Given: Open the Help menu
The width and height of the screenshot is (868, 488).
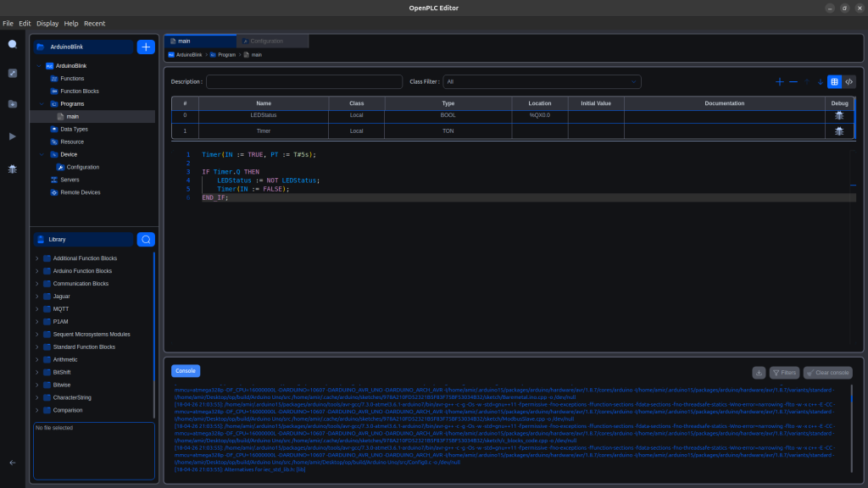Looking at the screenshot, I should [x=71, y=23].
